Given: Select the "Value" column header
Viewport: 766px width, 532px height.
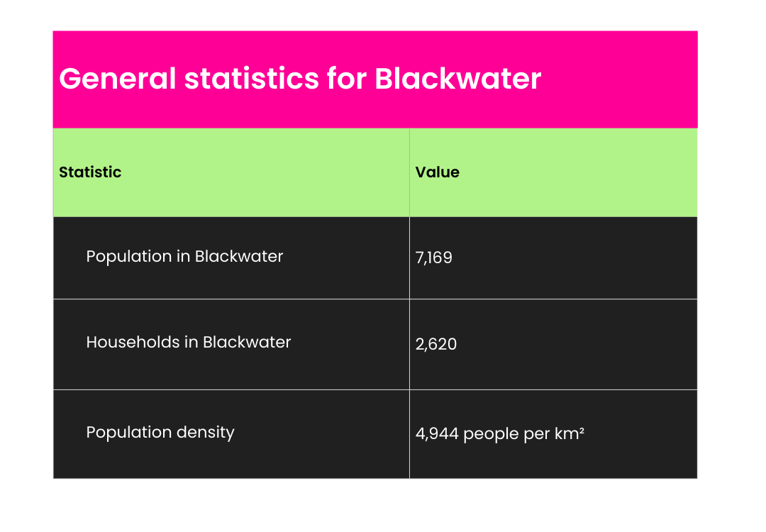Looking at the screenshot, I should (x=437, y=172).
